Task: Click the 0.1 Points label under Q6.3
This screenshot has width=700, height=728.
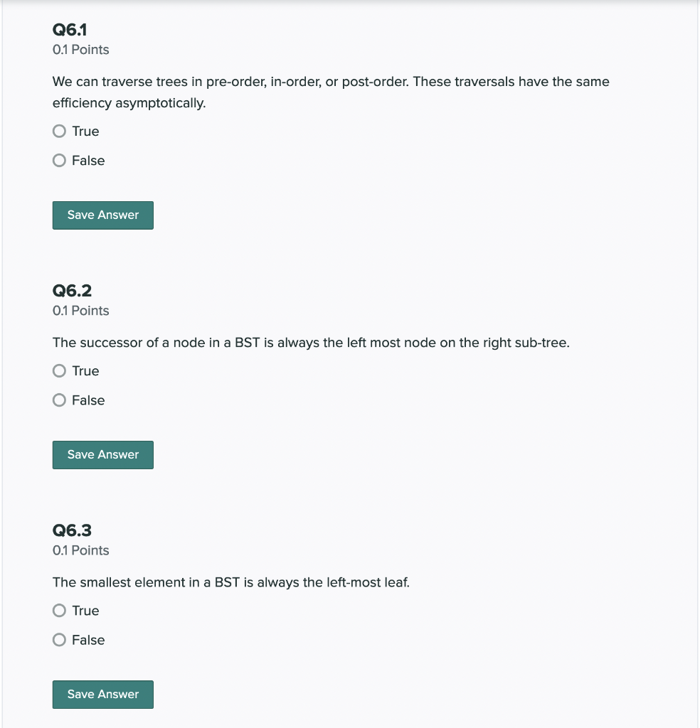Action: point(80,550)
